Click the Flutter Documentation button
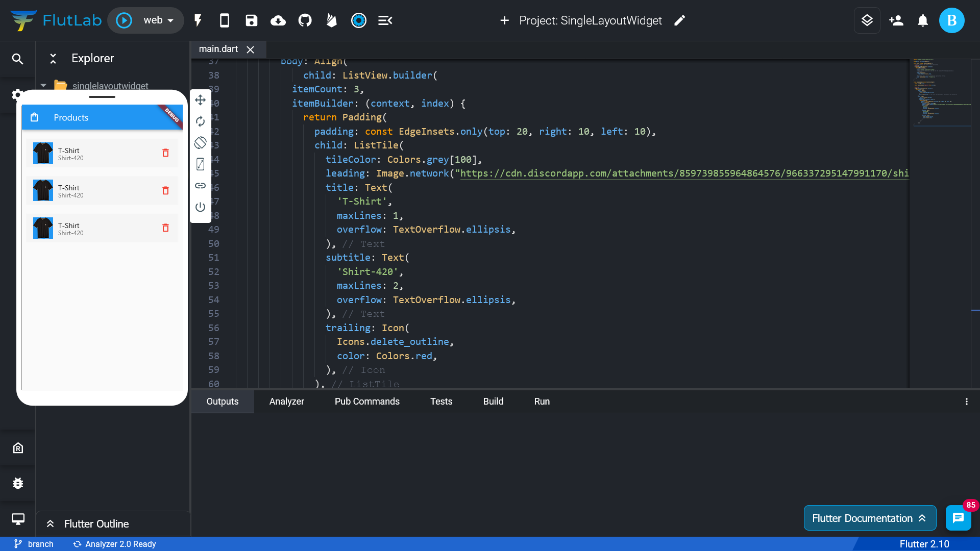 click(870, 518)
